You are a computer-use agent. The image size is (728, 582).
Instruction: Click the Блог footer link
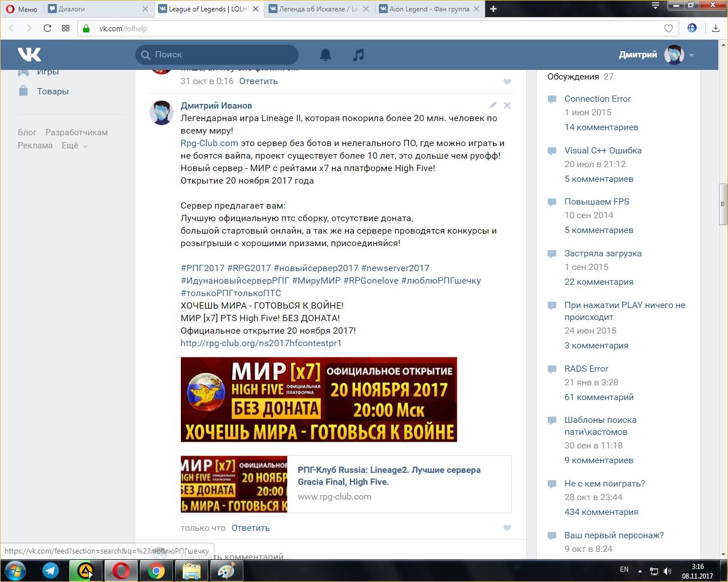(x=27, y=132)
